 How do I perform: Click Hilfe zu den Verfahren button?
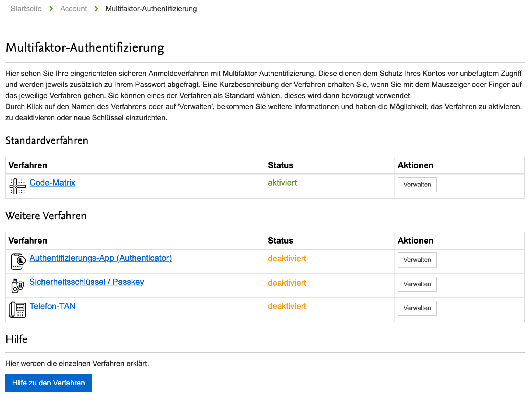[48, 383]
